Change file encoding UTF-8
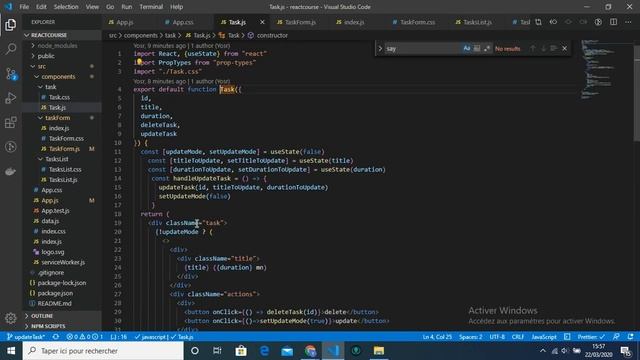Image resolution: width=640 pixels, height=360 pixels. tap(497, 337)
